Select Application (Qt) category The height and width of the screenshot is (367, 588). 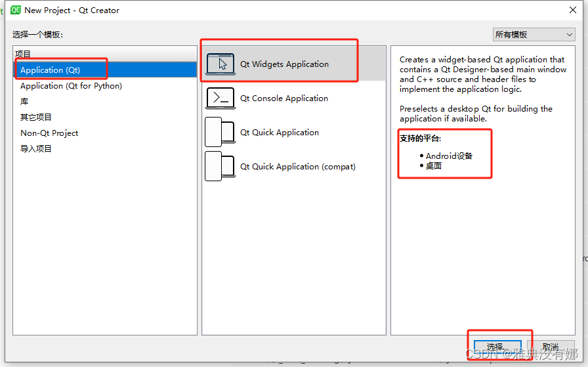click(x=105, y=70)
